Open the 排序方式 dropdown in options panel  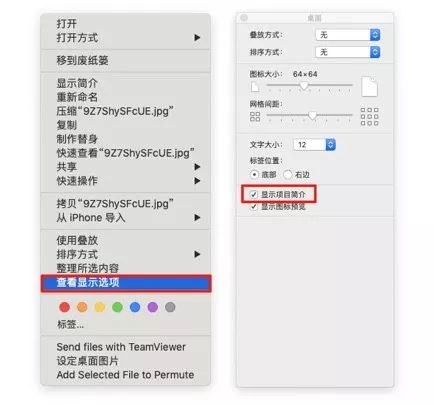coord(348,52)
